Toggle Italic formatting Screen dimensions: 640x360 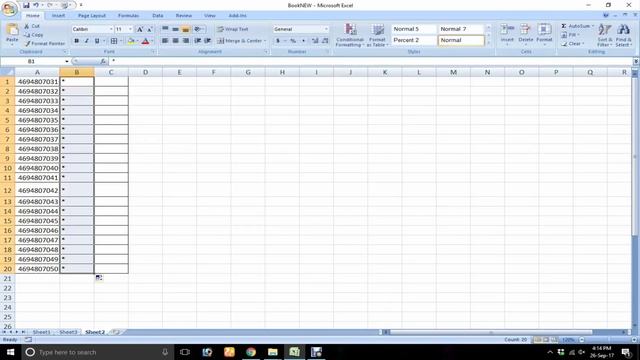pyautogui.click(x=87, y=41)
